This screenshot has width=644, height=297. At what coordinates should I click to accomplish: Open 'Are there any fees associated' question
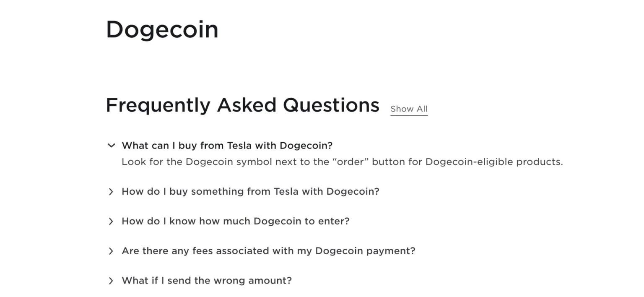pos(268,251)
